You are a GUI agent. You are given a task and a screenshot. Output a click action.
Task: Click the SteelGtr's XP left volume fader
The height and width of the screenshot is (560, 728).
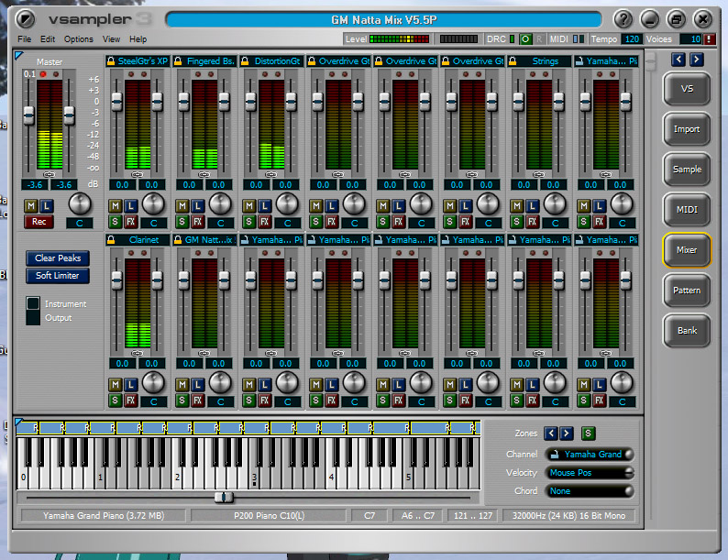click(117, 102)
